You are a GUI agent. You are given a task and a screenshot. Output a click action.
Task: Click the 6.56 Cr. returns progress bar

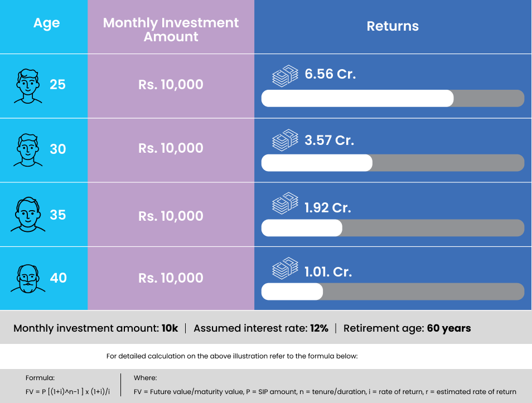tap(393, 98)
